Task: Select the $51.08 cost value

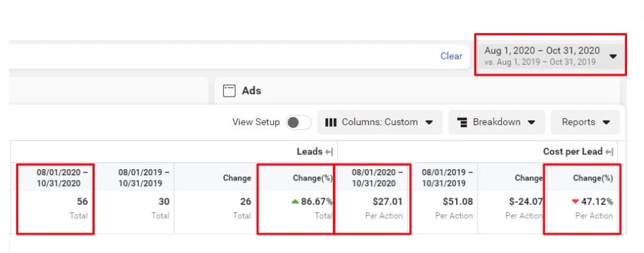Action: tap(457, 202)
